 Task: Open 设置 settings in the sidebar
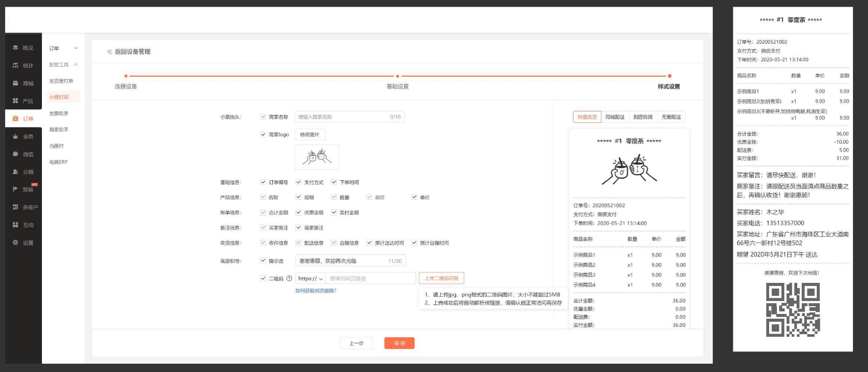(x=23, y=242)
